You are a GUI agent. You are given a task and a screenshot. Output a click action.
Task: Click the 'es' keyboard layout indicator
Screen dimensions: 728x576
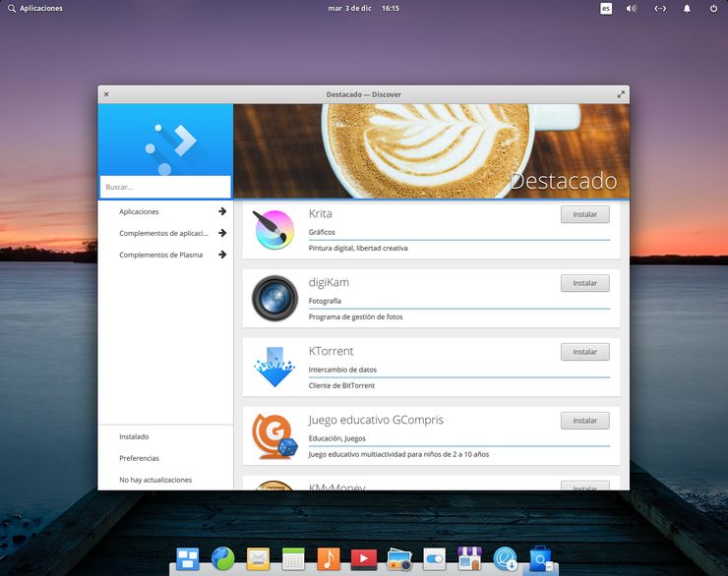click(x=606, y=8)
